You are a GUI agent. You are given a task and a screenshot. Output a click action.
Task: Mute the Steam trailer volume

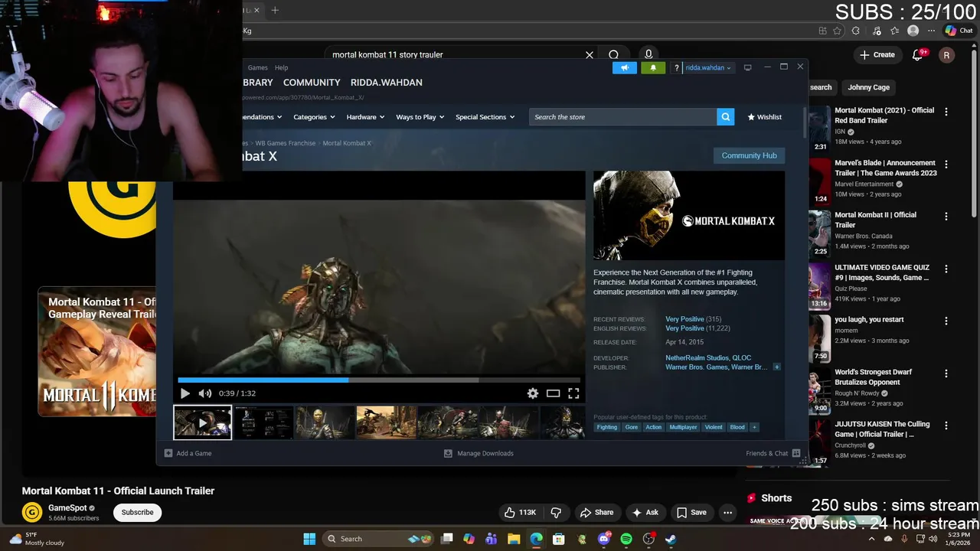pos(204,393)
